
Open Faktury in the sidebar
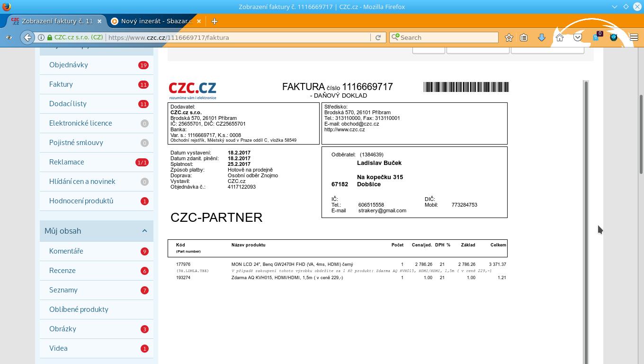point(61,84)
